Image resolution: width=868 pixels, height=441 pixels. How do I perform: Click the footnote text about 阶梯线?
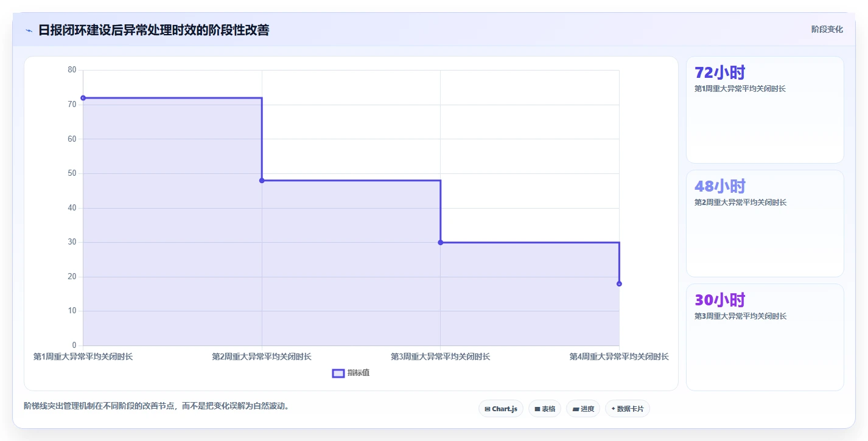156,406
